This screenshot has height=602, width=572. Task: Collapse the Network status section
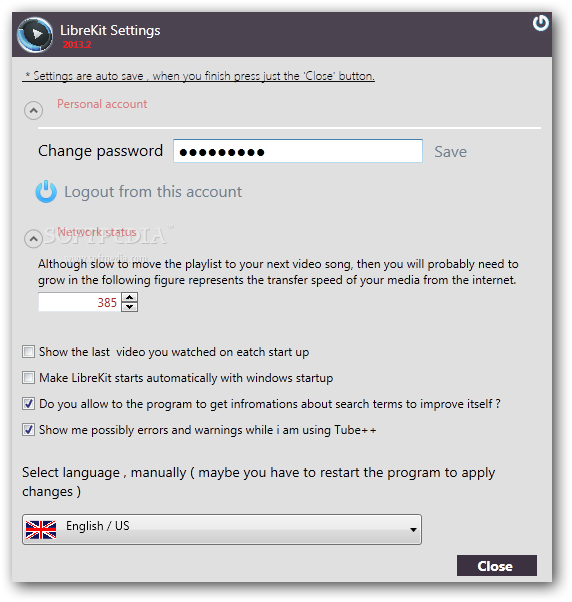click(x=33, y=239)
